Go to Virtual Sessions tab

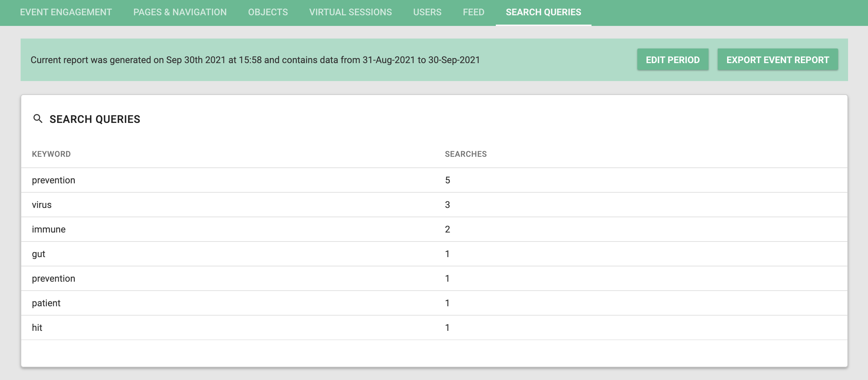pyautogui.click(x=351, y=12)
